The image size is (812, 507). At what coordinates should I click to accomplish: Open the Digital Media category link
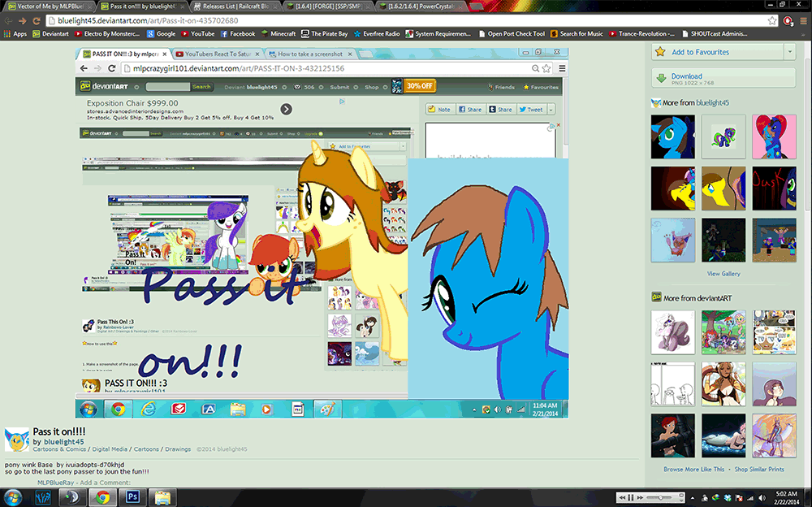[110, 449]
